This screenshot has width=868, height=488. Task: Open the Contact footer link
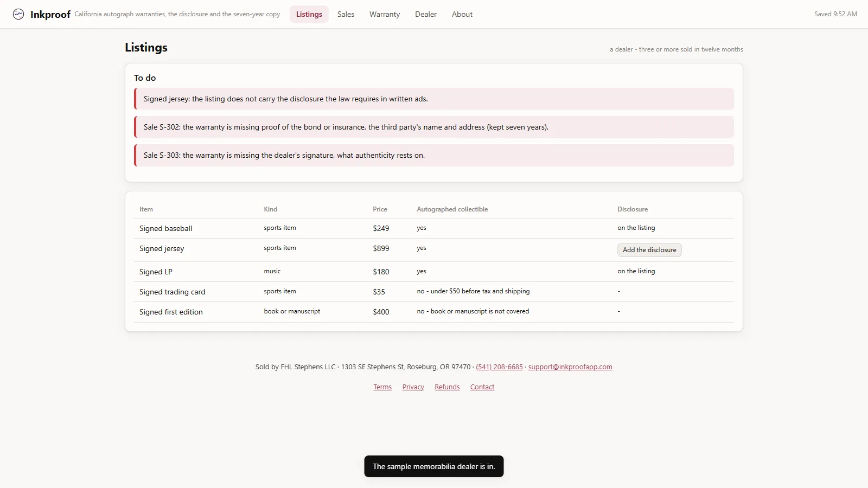coord(482,387)
